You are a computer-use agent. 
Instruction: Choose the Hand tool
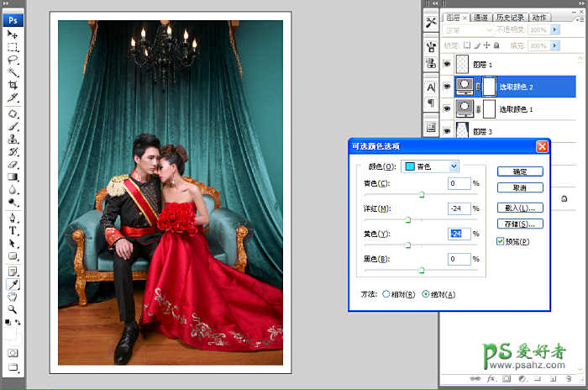13,297
